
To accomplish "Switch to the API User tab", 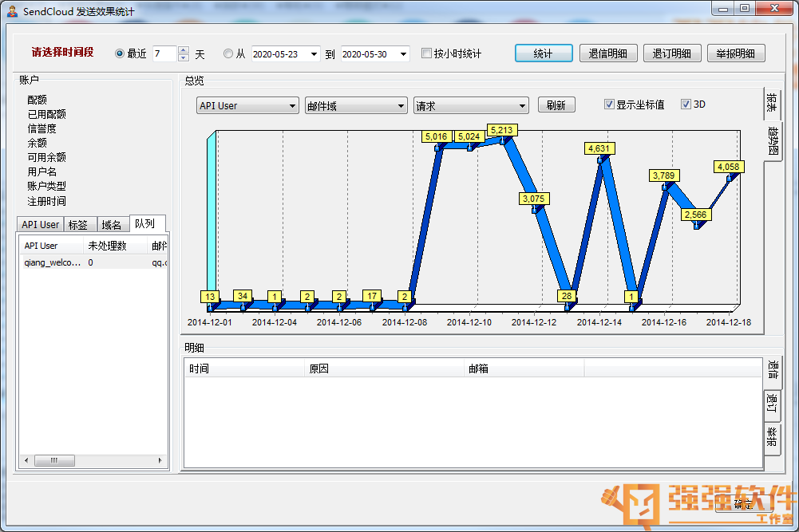I will 40,224.
